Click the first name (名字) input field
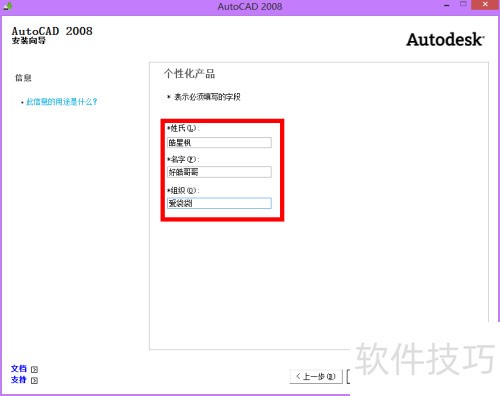 click(219, 172)
